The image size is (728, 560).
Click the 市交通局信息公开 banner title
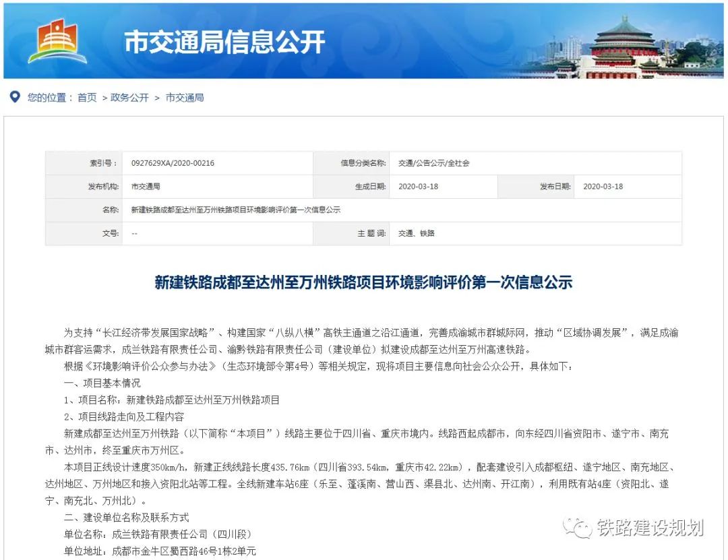click(224, 42)
